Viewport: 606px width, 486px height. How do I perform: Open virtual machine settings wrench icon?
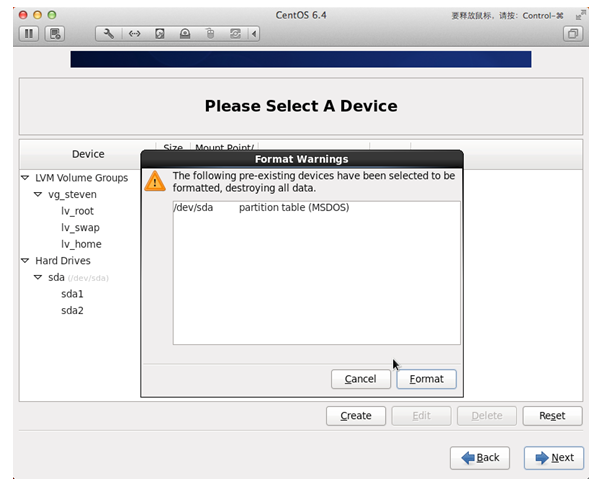click(x=108, y=34)
